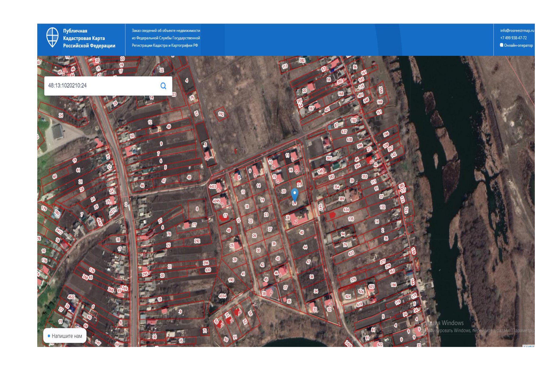Select parcel label 630
Image resolution: width=555 pixels, height=392 pixels.
click(x=208, y=270)
